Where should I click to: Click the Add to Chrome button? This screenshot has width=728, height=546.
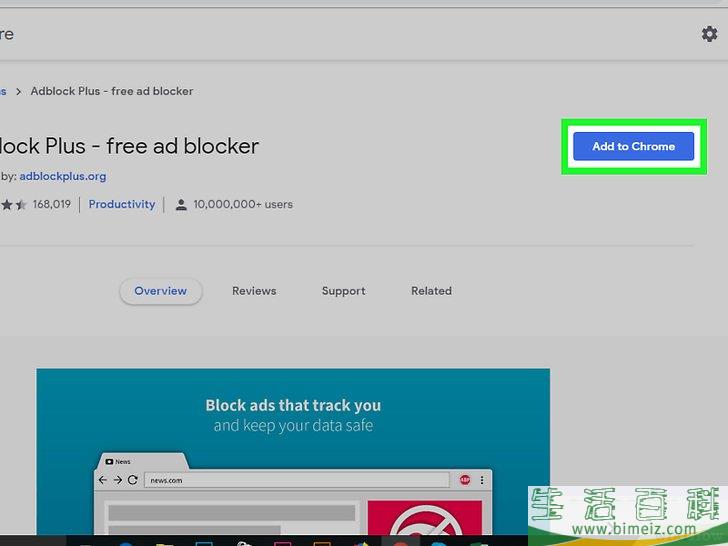tap(633, 146)
